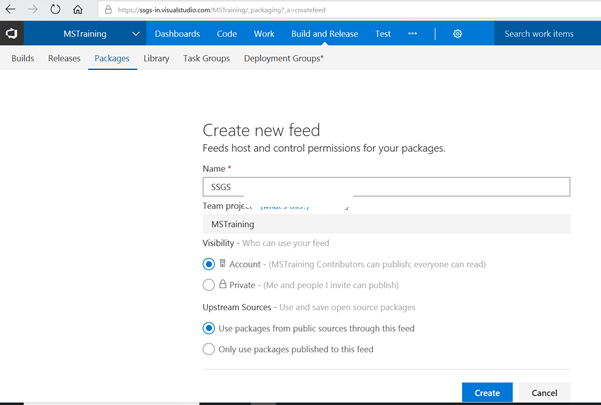Image resolution: width=601 pixels, height=405 pixels.
Task: Click the Create new feed heading
Action: tap(261, 130)
